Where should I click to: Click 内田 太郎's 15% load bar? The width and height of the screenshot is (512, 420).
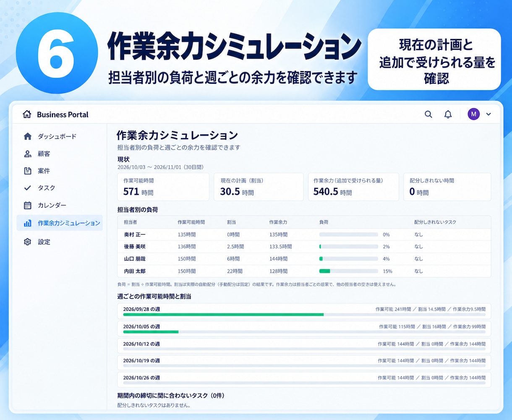pos(348,271)
